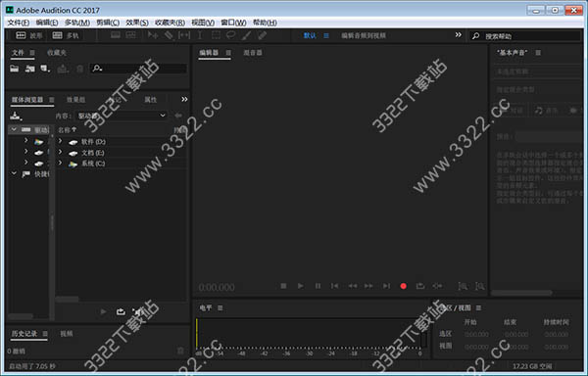Open the 效果(S) menu
Viewport: 588px width, 376px height.
(137, 23)
